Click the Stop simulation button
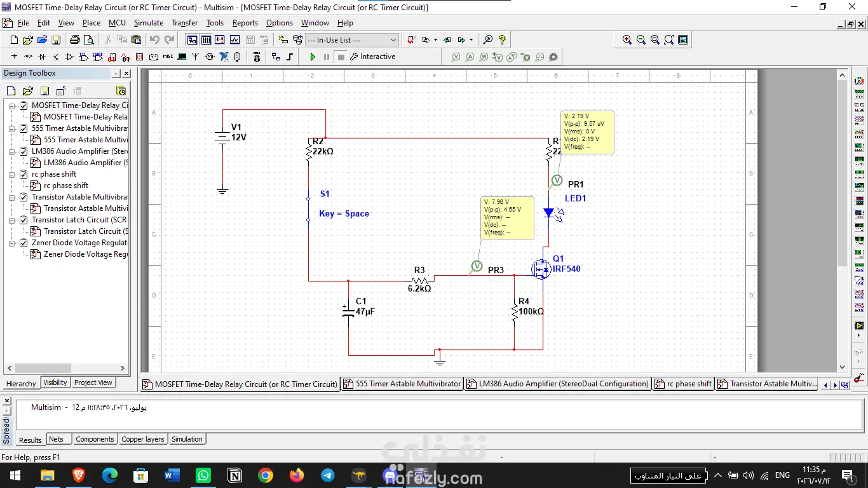Screen dimensions: 868x488 [x=341, y=57]
